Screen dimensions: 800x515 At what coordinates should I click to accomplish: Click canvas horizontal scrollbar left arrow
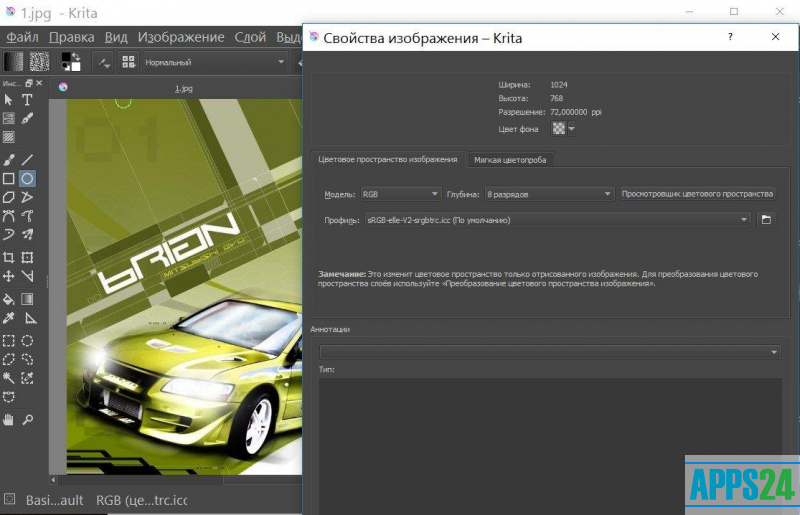coord(54,480)
